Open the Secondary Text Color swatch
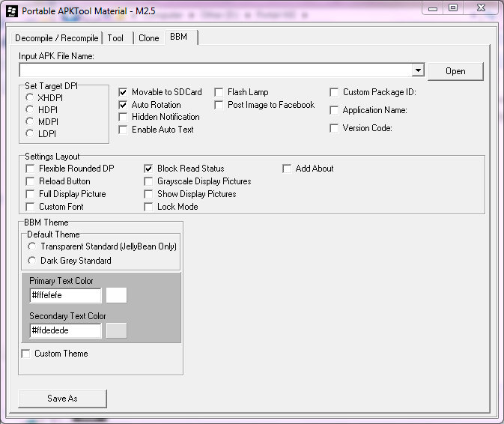The image size is (504, 424). click(x=116, y=330)
